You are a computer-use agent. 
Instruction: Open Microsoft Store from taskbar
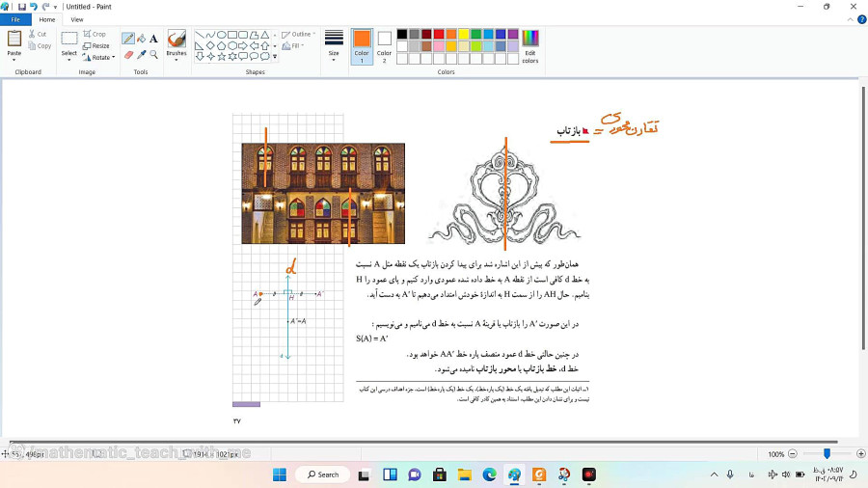point(440,474)
